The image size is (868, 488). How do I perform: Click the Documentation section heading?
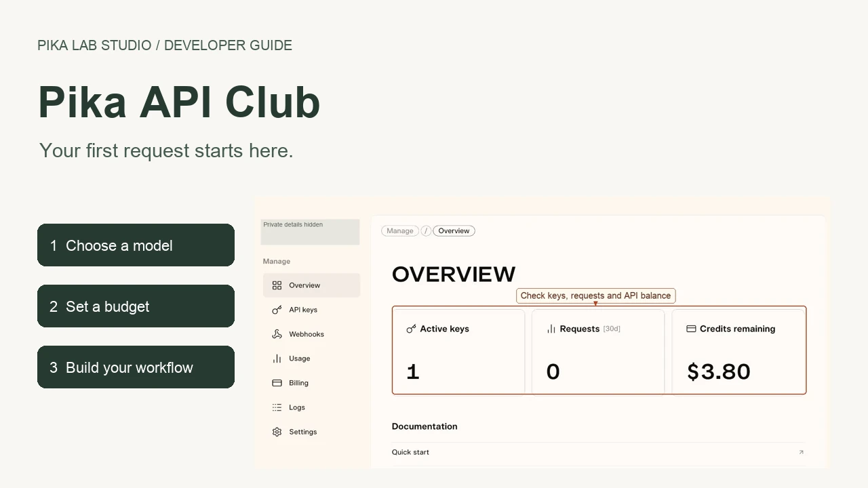point(425,426)
